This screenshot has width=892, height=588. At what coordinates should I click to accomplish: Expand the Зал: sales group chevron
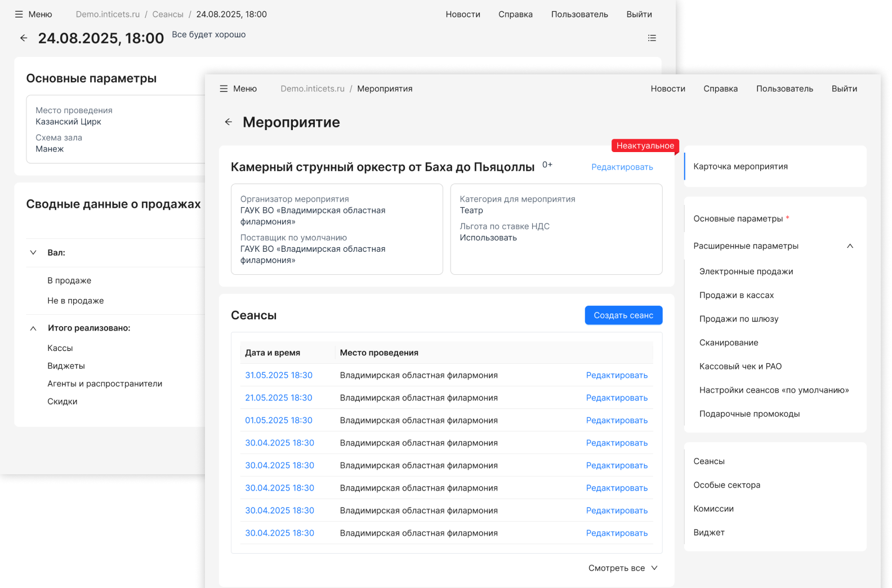(33, 252)
